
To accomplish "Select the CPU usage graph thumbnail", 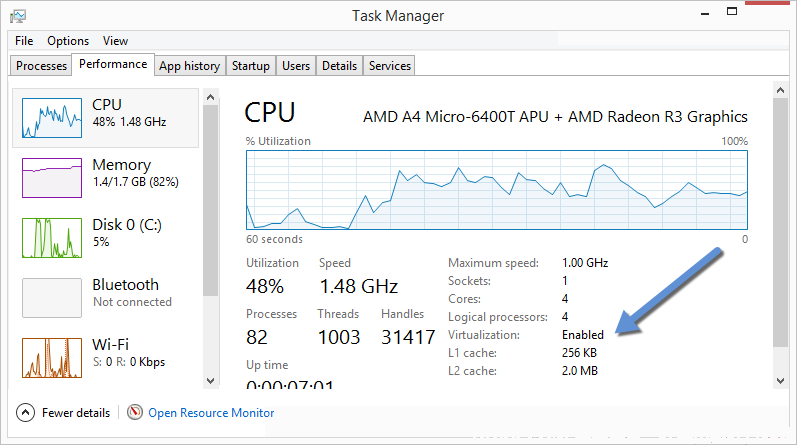I will pyautogui.click(x=52, y=118).
